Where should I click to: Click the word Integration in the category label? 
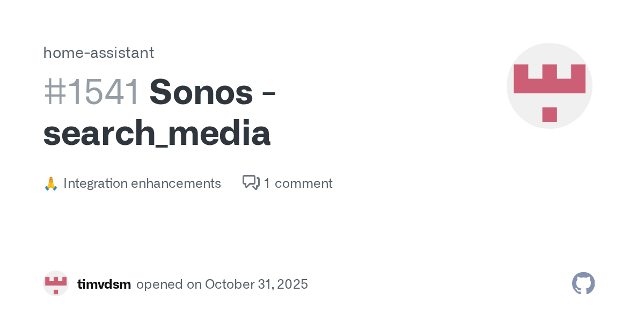click(x=95, y=184)
